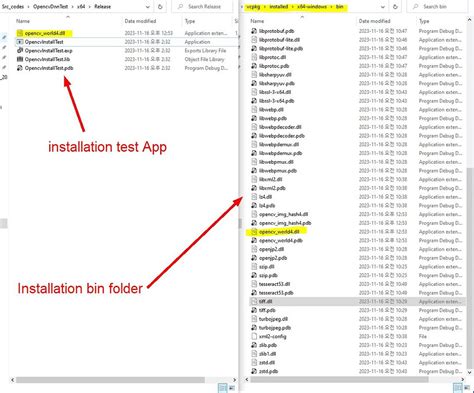Click the magnifier icon in Search bin box
The width and height of the screenshot is (474, 393).
pos(415,6)
